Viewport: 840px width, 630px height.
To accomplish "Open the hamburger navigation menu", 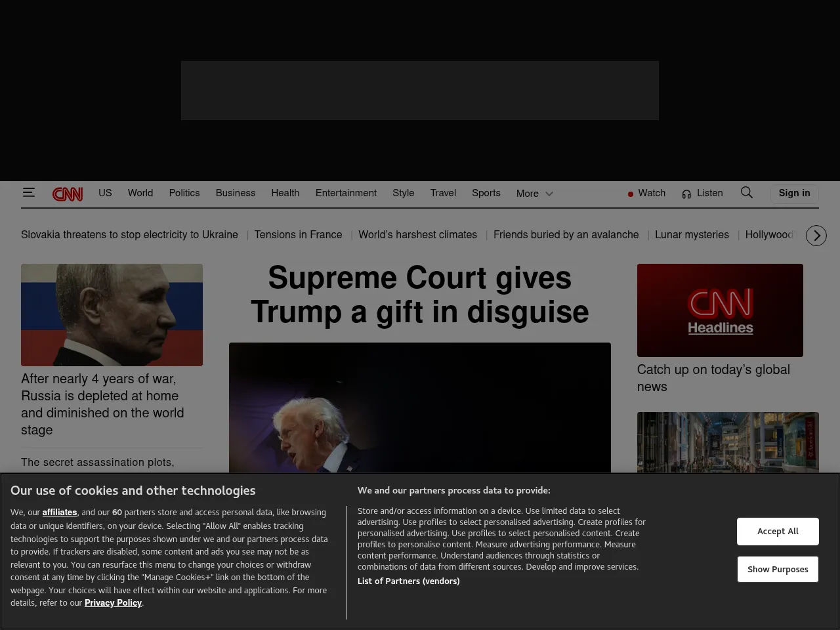I will click(29, 192).
